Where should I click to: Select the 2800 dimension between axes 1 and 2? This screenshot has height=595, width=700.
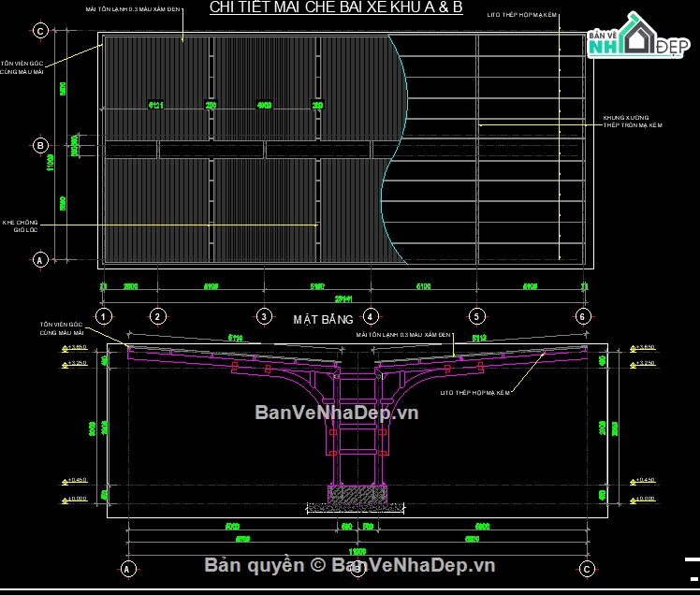(x=130, y=286)
